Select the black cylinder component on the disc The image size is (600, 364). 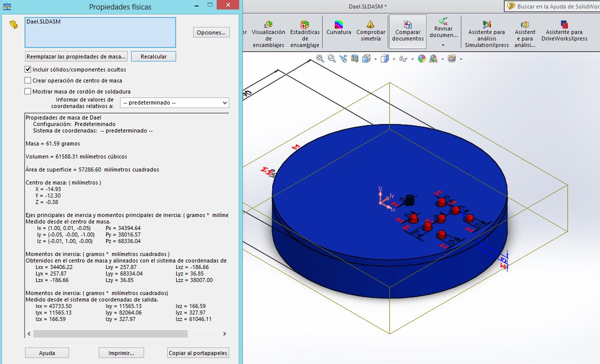[x=409, y=199]
